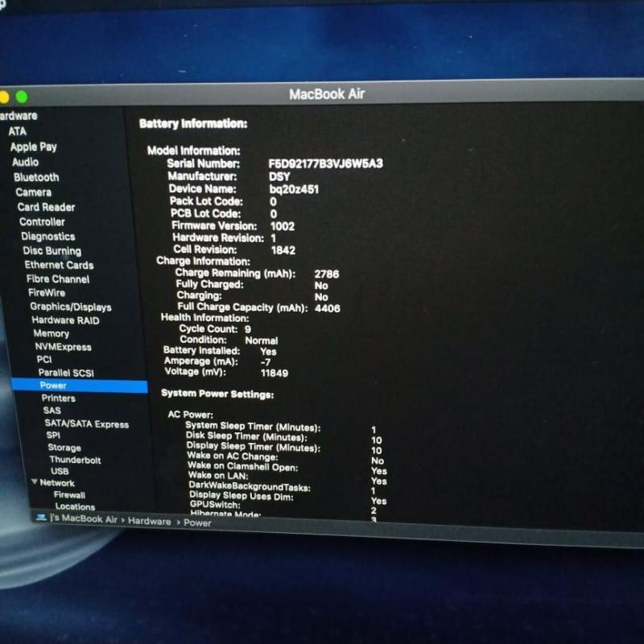This screenshot has width=644, height=644.
Task: Click the Cell Revision value 1842
Action: point(283,250)
